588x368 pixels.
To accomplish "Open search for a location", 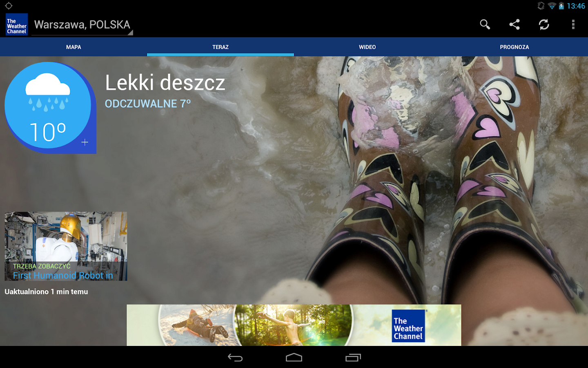I will [485, 25].
